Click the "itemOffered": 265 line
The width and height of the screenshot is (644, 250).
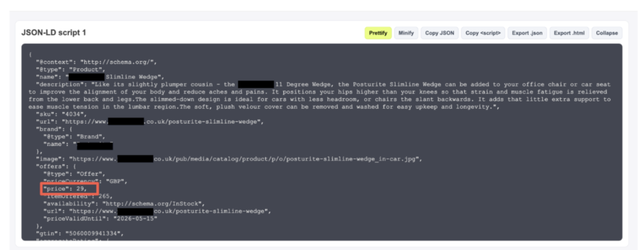pyautogui.click(x=78, y=196)
